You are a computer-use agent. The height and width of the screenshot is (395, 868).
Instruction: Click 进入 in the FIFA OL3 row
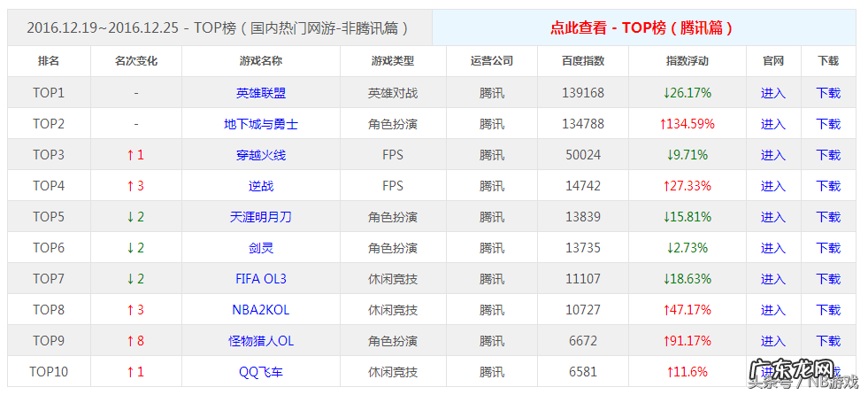pyautogui.click(x=772, y=279)
